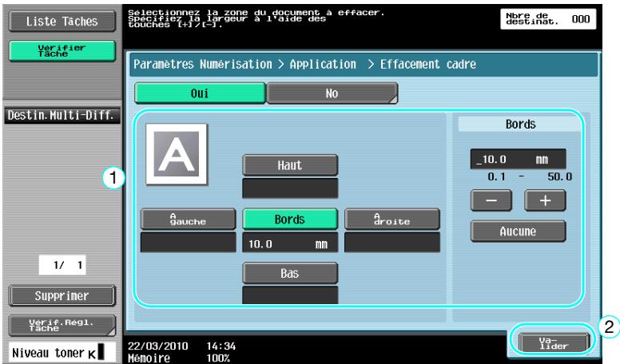Screen dimensions: 620x364
Task: Click the empty value field under À droite
Action: point(391,243)
